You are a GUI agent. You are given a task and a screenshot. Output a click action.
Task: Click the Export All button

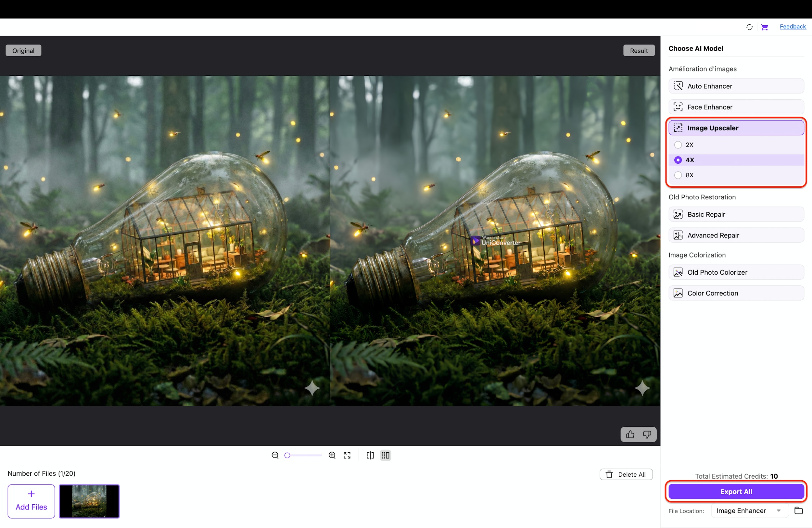coord(736,492)
